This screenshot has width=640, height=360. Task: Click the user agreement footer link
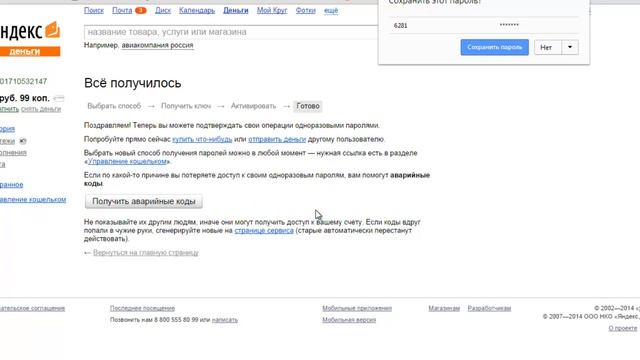pyautogui.click(x=32, y=309)
